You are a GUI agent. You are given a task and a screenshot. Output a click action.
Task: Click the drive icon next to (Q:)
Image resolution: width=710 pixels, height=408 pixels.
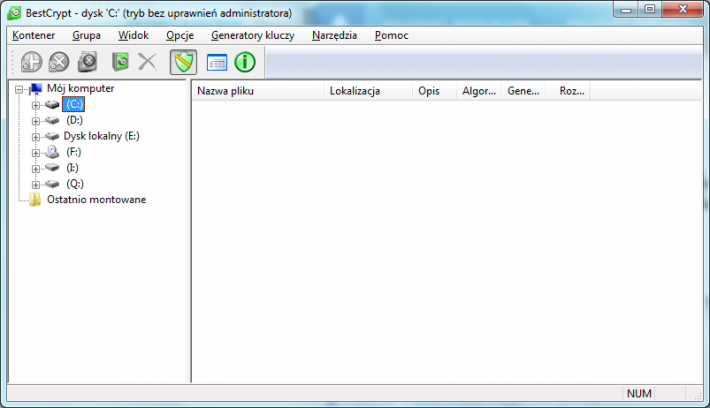52,184
